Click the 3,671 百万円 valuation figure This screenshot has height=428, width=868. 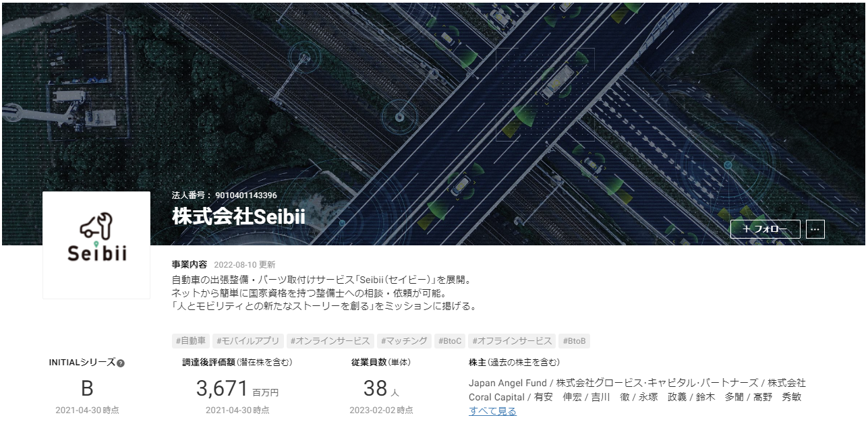click(237, 389)
